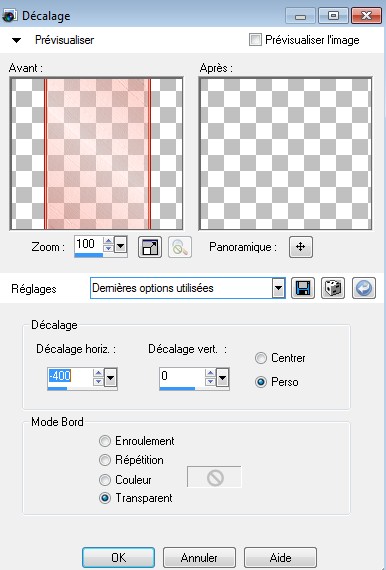Open the Zoom value dropdown arrow
The width and height of the screenshot is (386, 570).
(120, 246)
